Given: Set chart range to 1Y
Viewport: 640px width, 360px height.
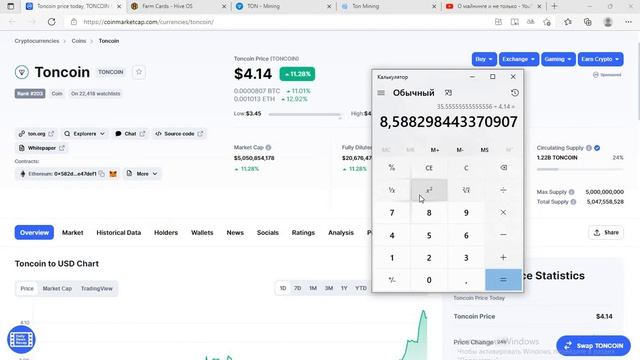Looking at the screenshot, I should point(344,288).
